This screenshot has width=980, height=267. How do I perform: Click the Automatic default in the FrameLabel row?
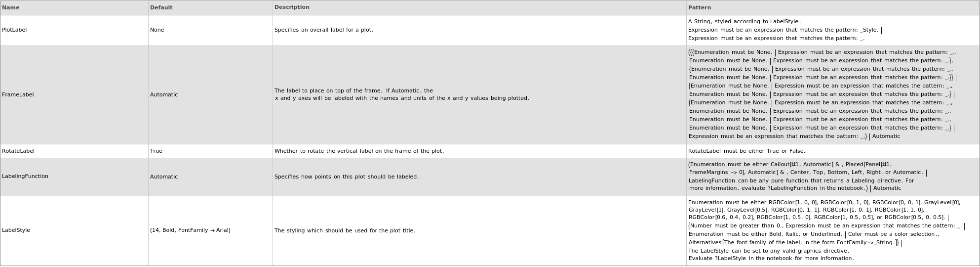[x=164, y=95]
